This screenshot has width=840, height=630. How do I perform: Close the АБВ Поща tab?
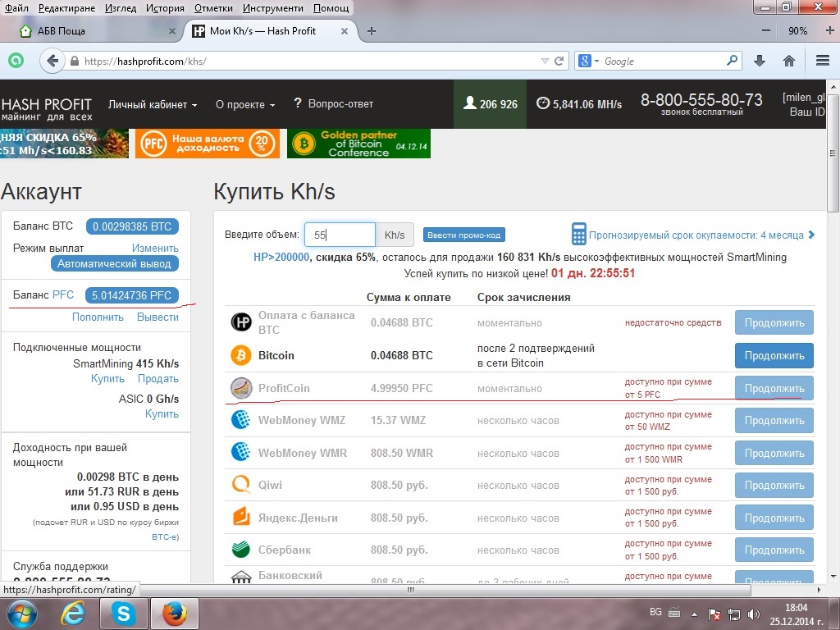click(x=172, y=31)
